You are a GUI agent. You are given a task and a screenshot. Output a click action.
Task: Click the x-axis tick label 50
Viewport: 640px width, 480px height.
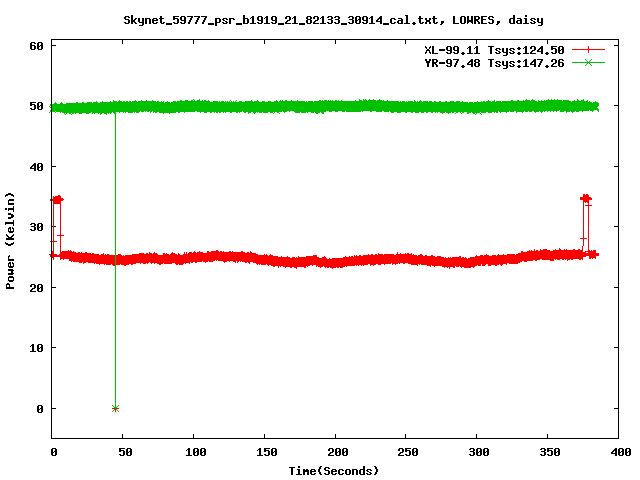coord(125,452)
